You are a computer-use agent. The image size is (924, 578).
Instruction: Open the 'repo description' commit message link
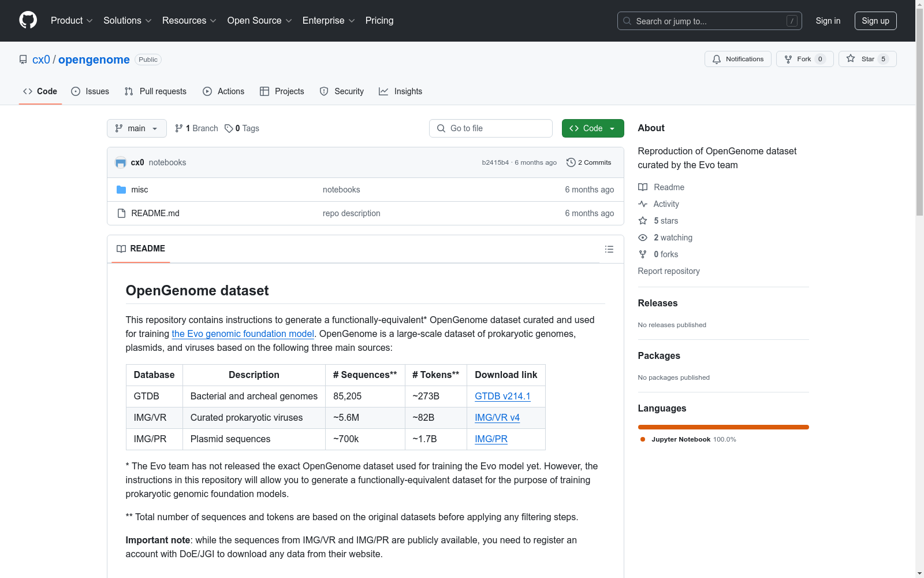pyautogui.click(x=352, y=213)
